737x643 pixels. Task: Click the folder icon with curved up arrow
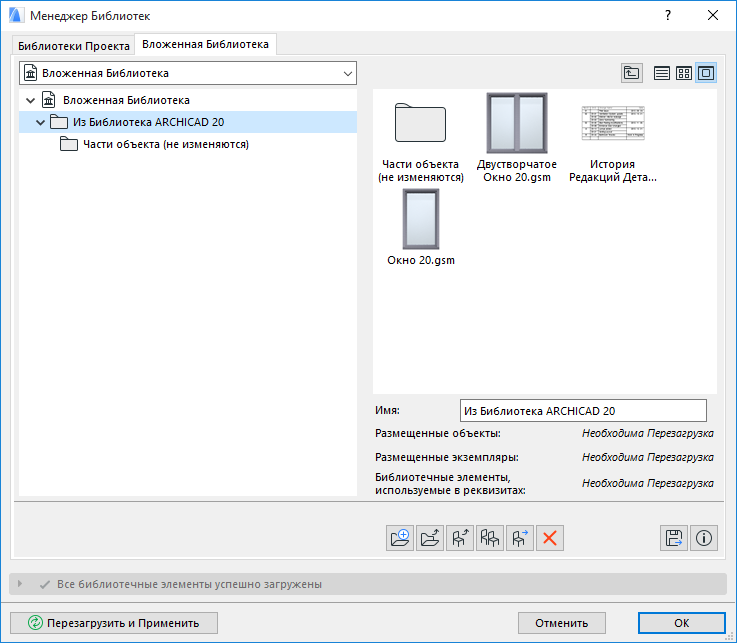(430, 538)
